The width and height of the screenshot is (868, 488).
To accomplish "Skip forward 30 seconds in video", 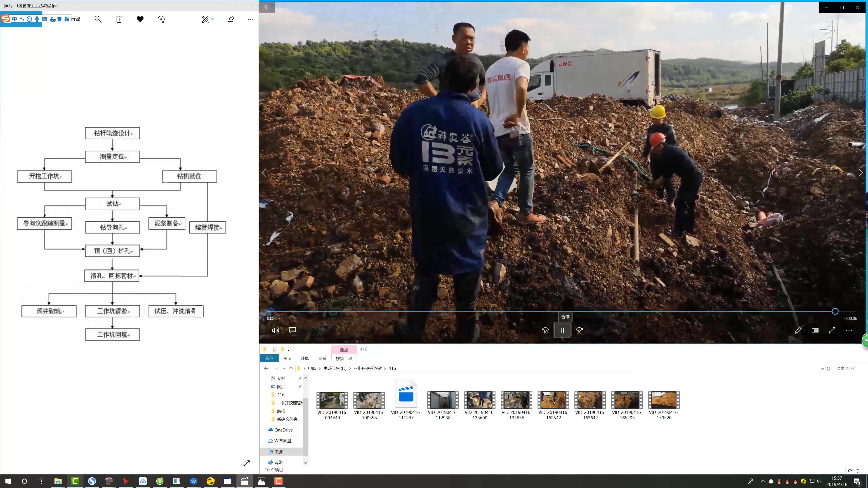I will pos(579,330).
